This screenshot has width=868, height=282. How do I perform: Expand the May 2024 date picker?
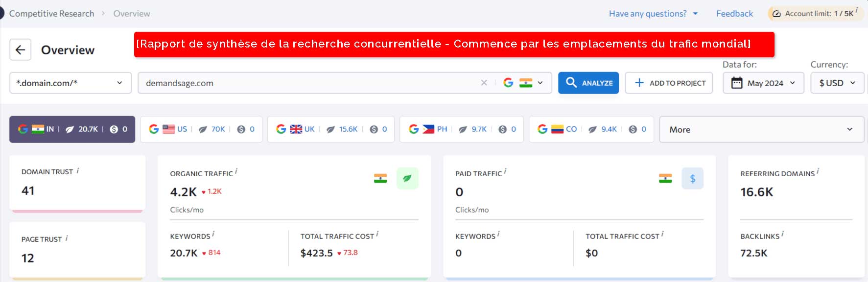point(763,83)
